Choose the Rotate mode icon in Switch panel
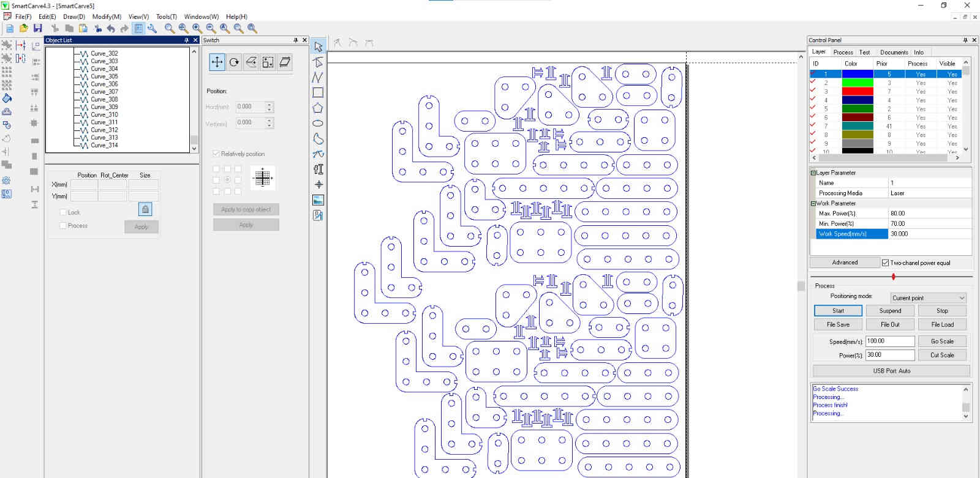This screenshot has width=980, height=478. (234, 62)
